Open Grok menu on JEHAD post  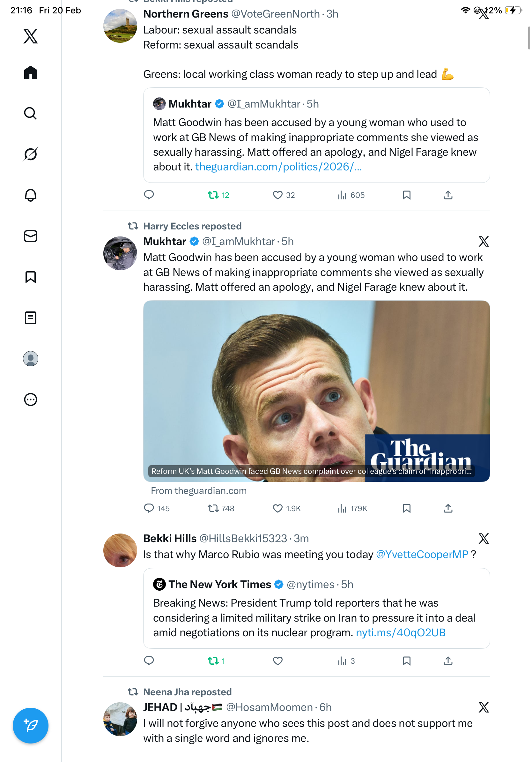point(483,707)
